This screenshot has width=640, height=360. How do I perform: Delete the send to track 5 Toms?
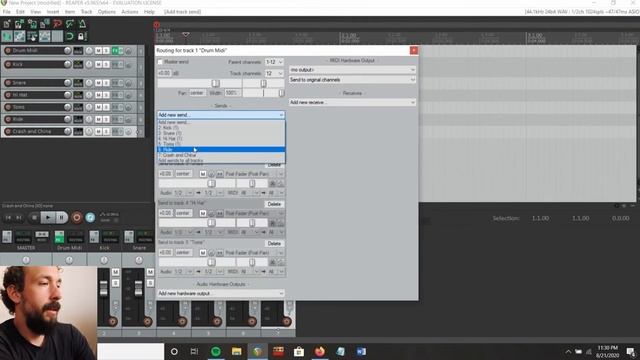coord(274,243)
